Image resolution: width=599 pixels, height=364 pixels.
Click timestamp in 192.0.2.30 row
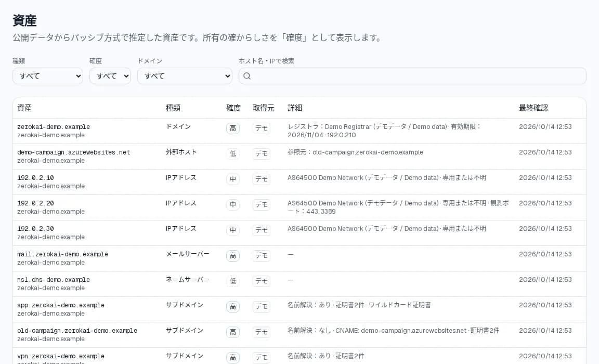545,229
